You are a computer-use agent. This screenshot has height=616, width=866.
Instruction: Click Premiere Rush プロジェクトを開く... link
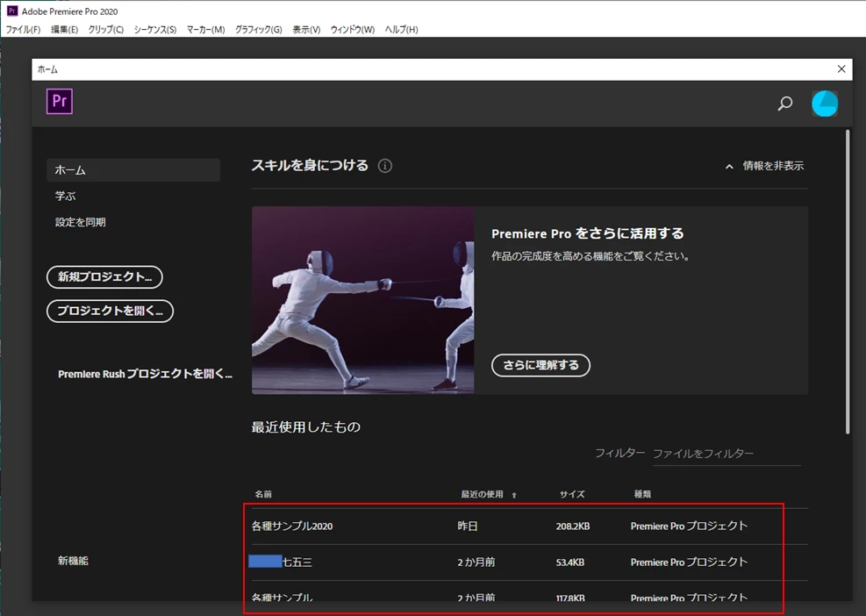[x=146, y=374]
